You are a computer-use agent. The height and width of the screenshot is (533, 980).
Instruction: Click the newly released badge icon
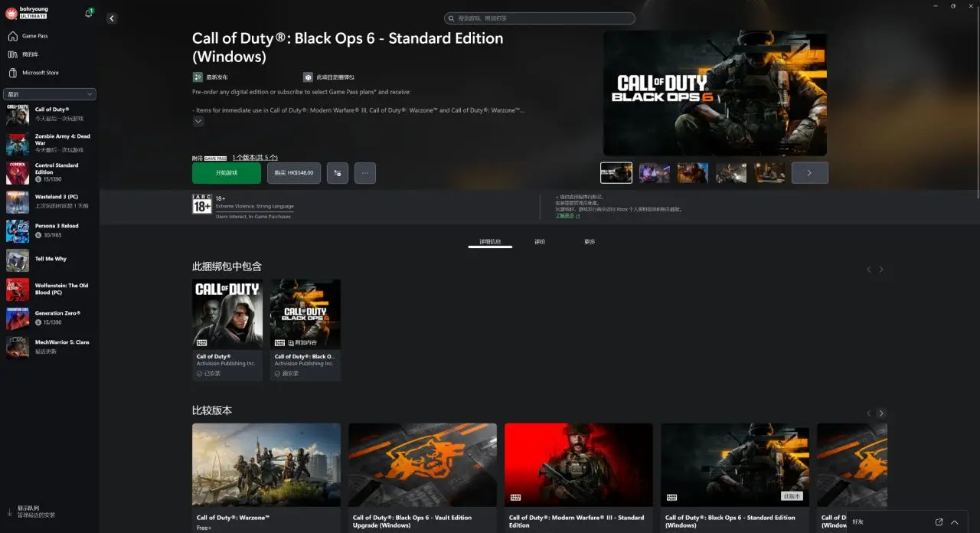coord(198,77)
